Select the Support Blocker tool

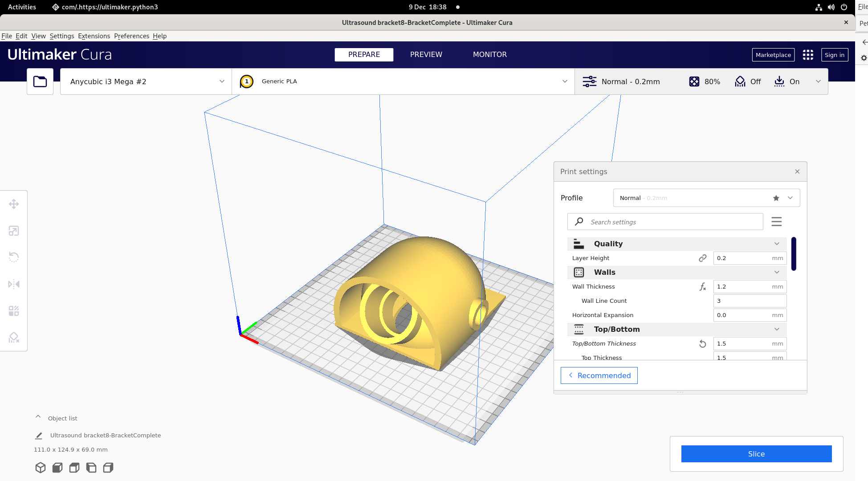coord(14,338)
